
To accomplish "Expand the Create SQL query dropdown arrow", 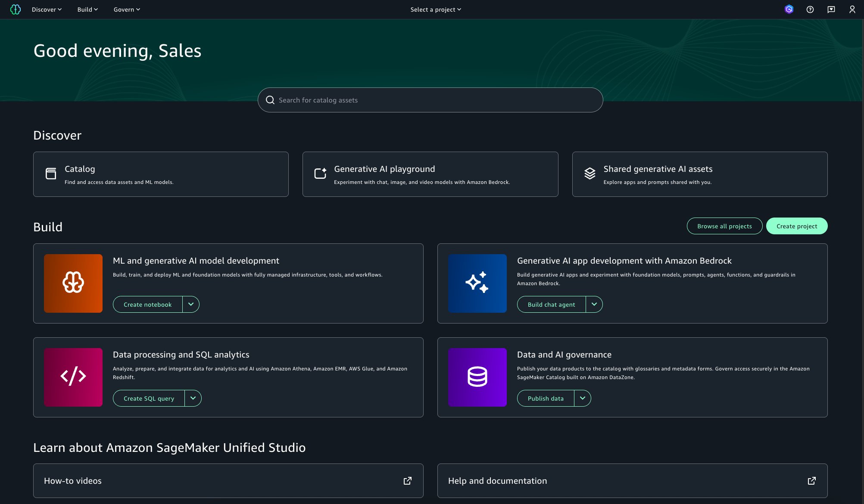I will 193,398.
